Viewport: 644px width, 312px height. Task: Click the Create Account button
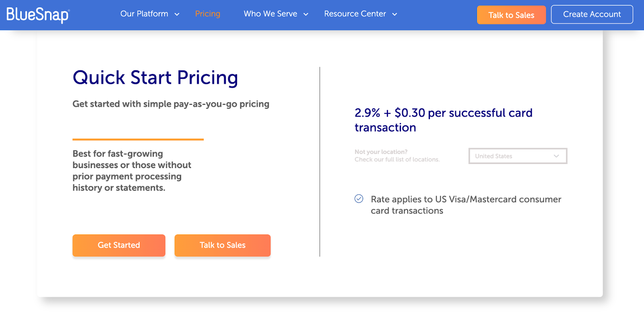(x=592, y=14)
